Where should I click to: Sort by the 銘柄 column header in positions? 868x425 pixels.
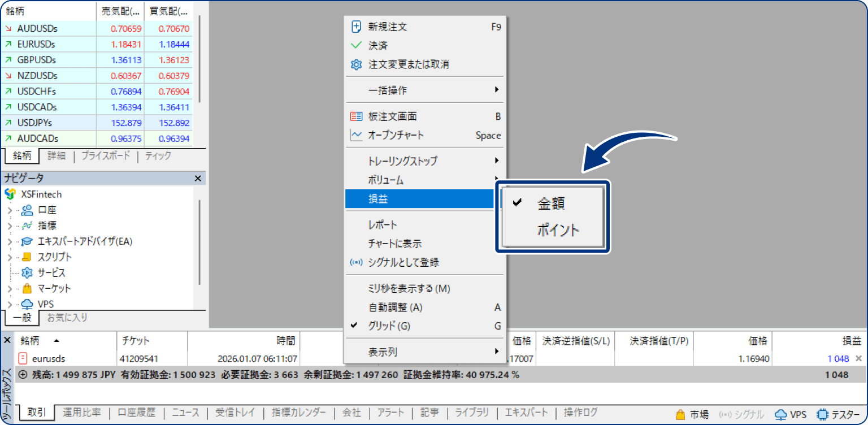[x=66, y=341]
